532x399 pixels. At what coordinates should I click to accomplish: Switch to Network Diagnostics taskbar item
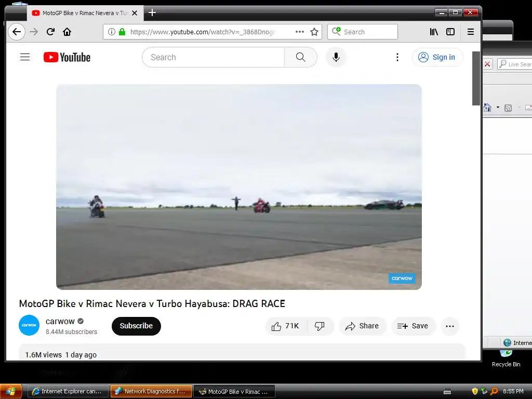pyautogui.click(x=151, y=391)
